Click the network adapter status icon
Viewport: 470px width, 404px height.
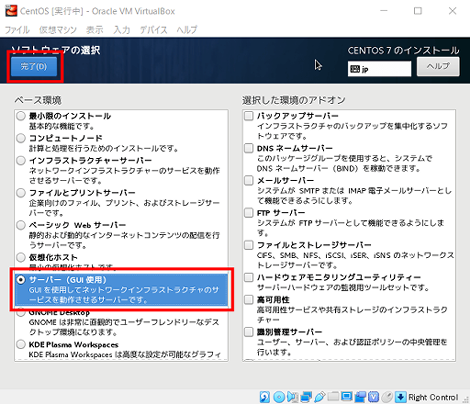(x=306, y=397)
